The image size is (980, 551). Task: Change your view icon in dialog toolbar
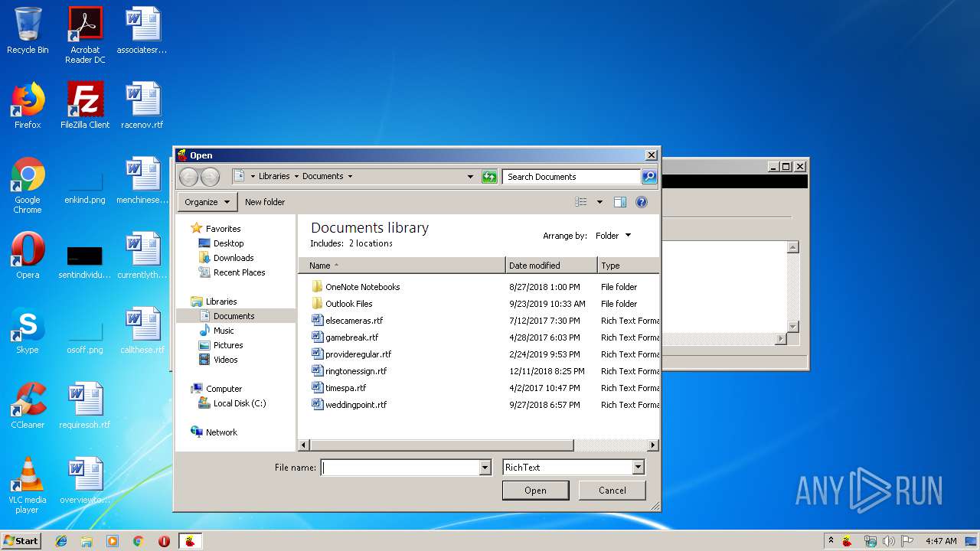pos(581,202)
